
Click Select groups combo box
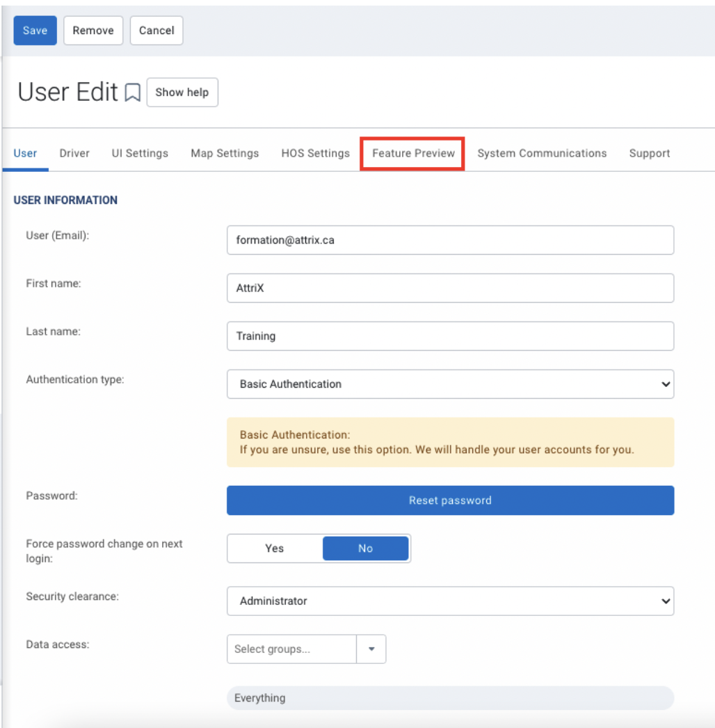(292, 649)
